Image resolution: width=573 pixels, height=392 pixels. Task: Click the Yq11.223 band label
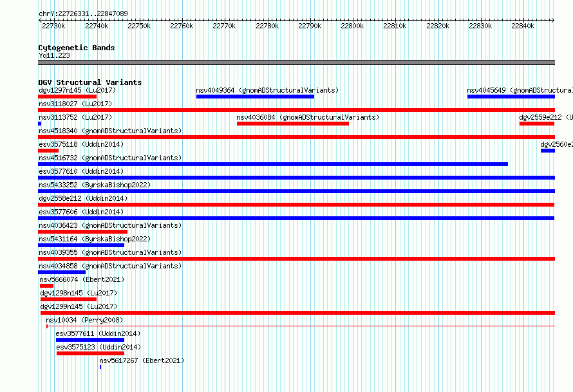point(54,55)
